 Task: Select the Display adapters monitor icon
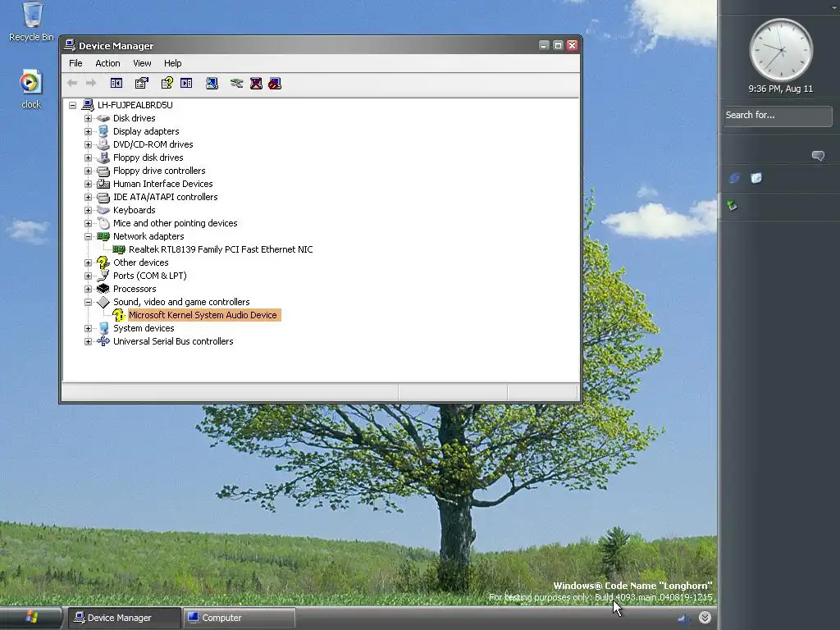tap(103, 131)
